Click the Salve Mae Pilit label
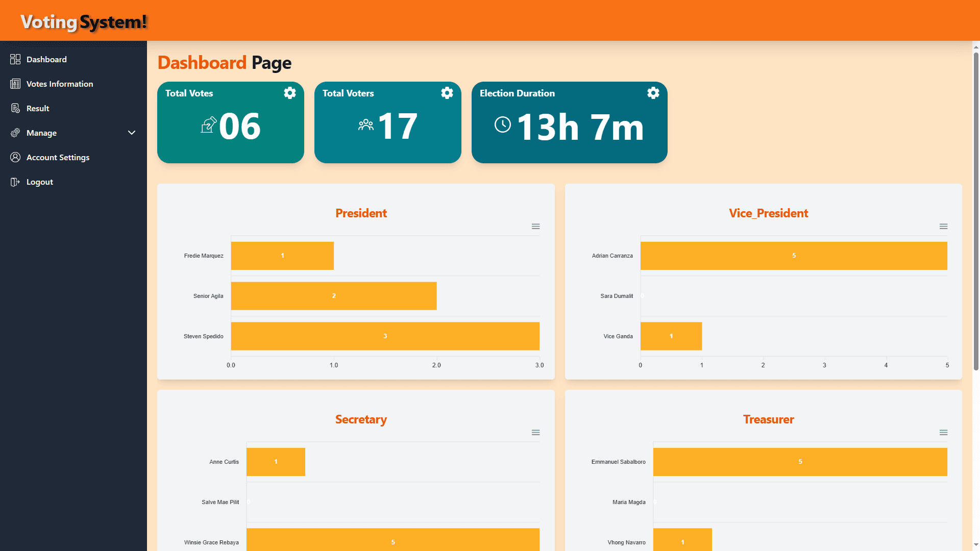The width and height of the screenshot is (980, 551). [220, 502]
